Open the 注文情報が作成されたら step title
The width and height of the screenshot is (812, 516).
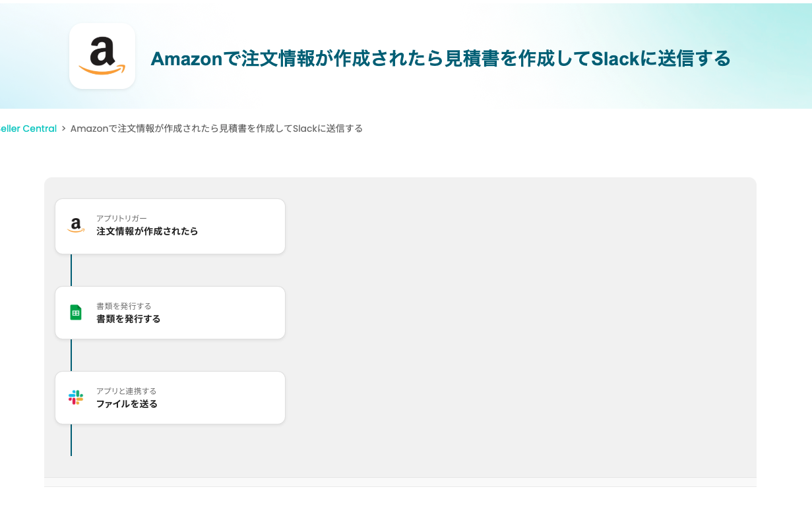pyautogui.click(x=147, y=231)
